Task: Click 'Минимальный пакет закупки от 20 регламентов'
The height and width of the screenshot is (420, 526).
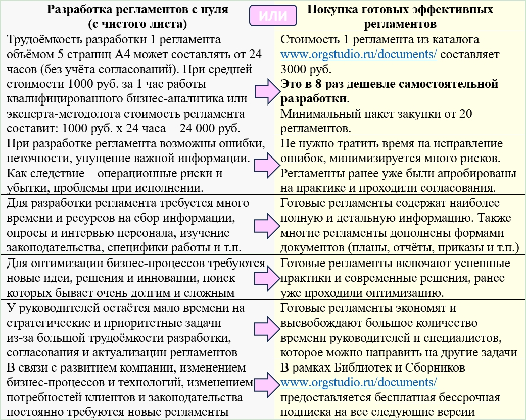Action: [376, 121]
